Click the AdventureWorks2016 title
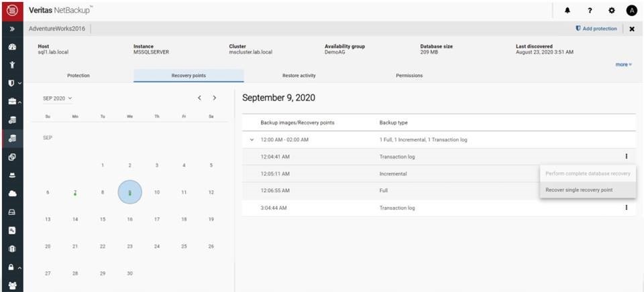 pyautogui.click(x=57, y=29)
